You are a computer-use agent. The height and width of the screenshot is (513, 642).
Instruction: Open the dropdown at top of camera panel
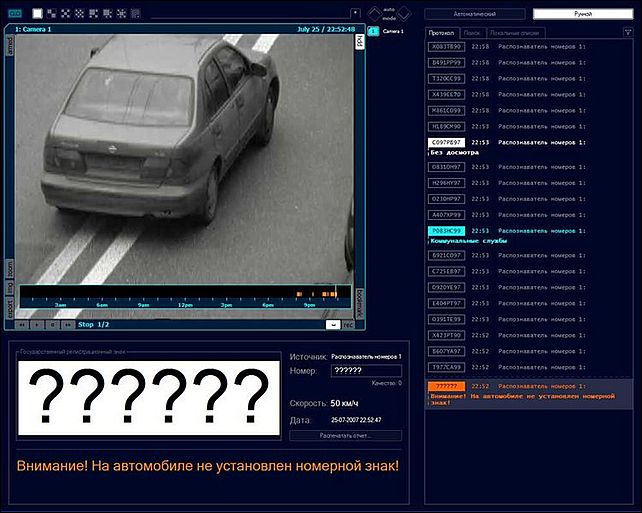click(354, 14)
